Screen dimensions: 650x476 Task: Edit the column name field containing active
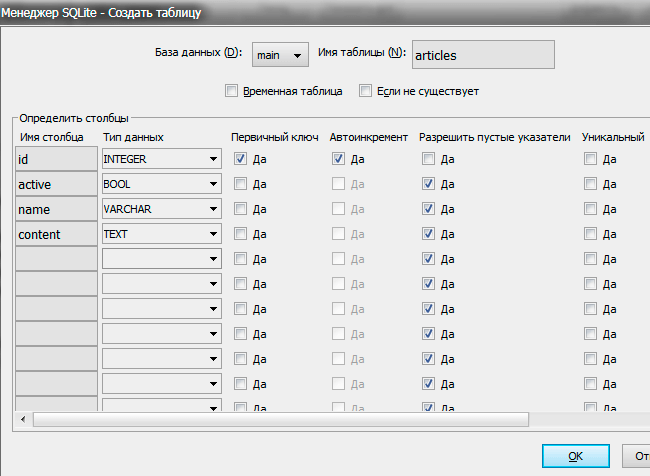56,184
